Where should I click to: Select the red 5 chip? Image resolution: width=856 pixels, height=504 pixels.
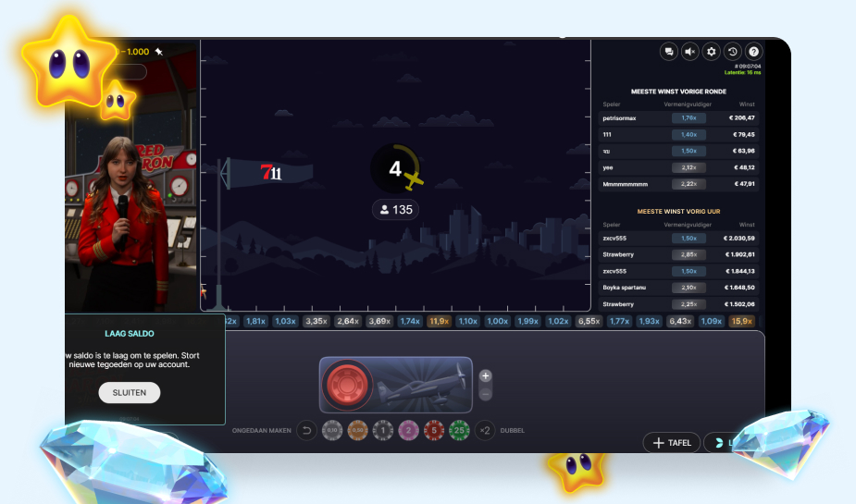point(434,430)
